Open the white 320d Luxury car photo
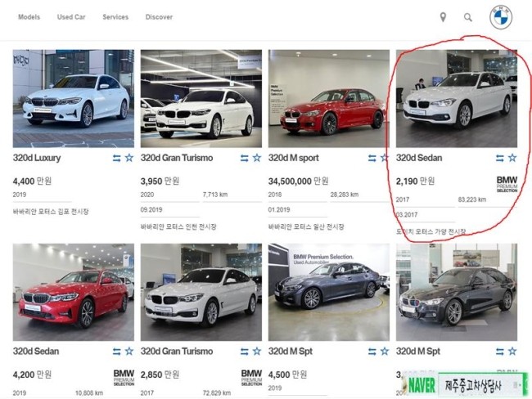Image resolution: width=532 pixels, height=399 pixels. (x=74, y=99)
